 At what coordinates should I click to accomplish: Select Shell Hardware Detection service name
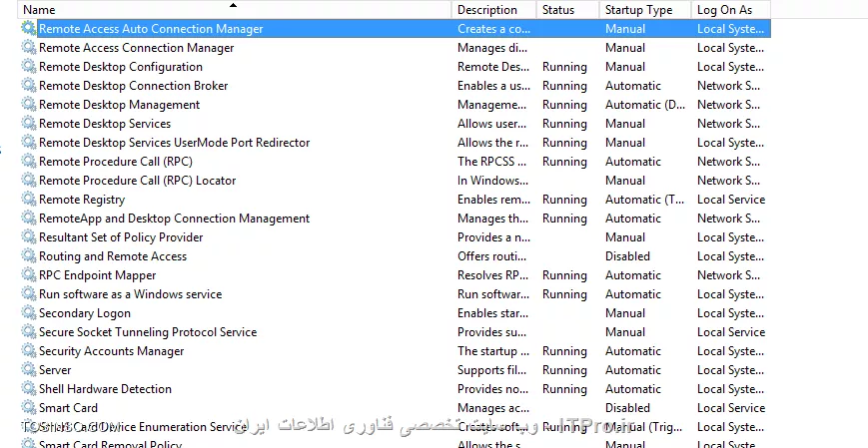pos(105,389)
